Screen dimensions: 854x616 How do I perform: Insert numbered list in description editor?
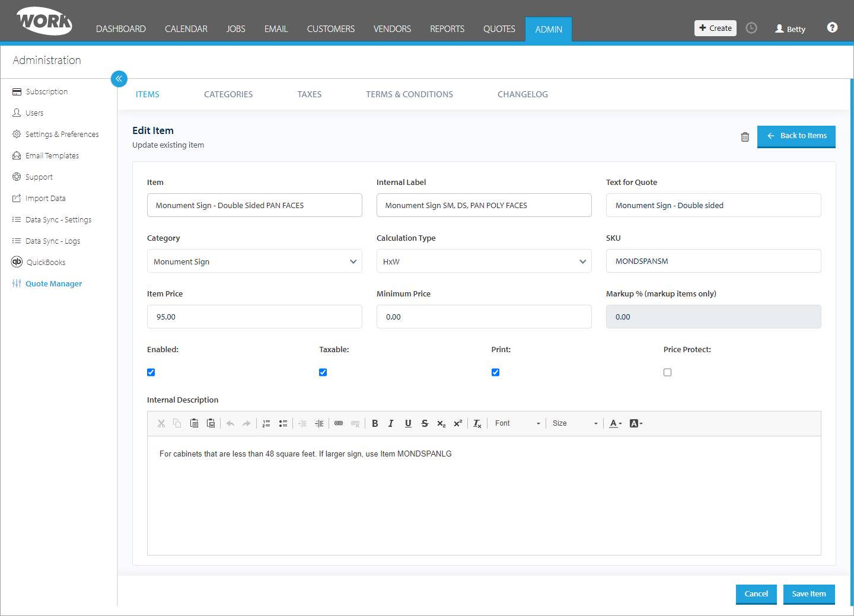point(266,423)
